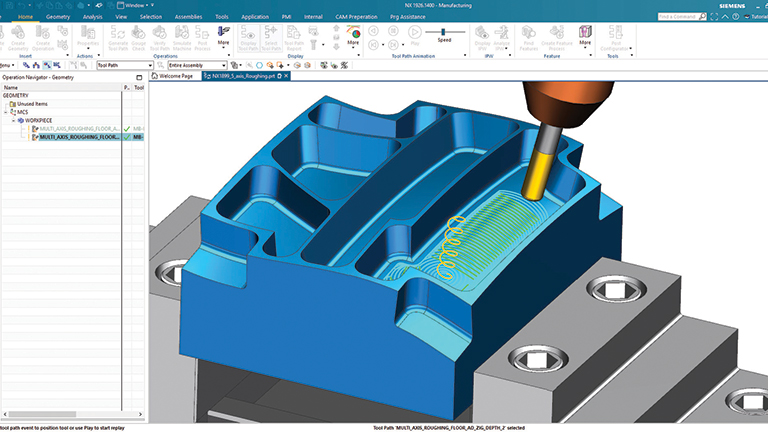This screenshot has width=768, height=432.
Task: Adjust the animation Speed slider
Action: coord(444,32)
